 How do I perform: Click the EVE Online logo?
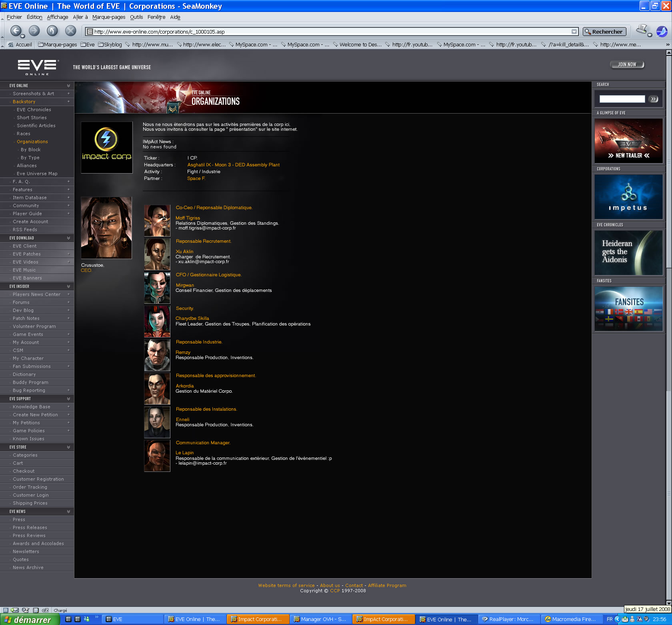pos(38,67)
